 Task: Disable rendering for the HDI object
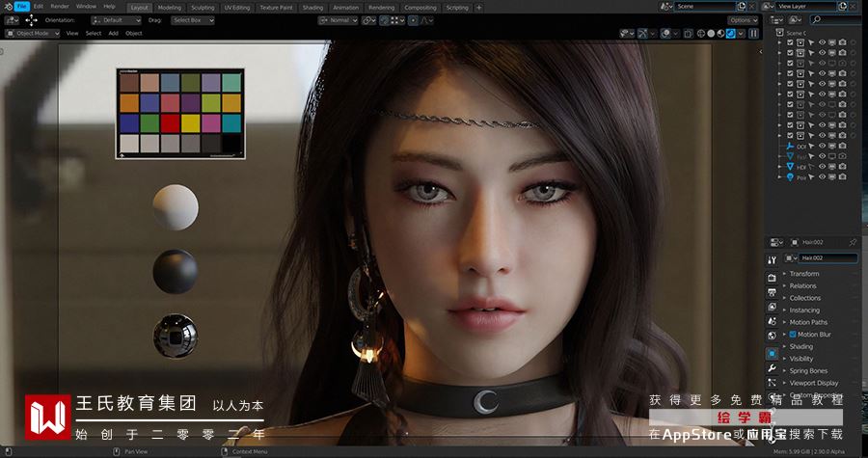coord(842,167)
